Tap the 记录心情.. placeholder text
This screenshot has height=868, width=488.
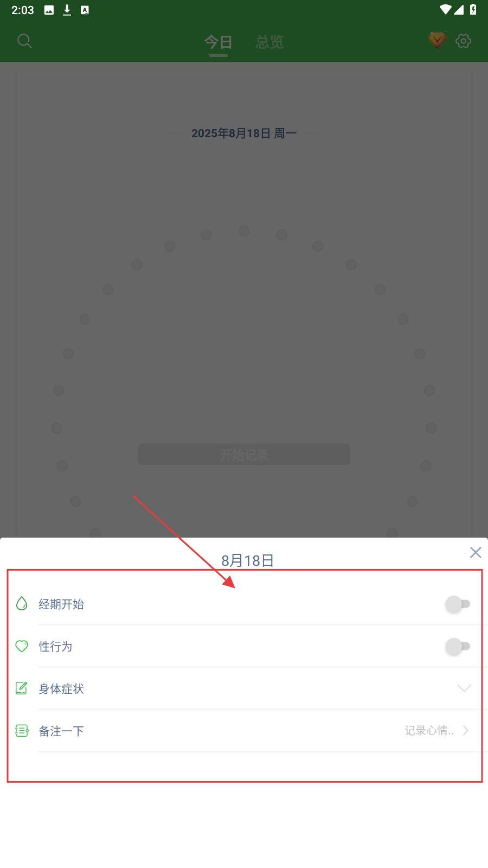coord(429,731)
